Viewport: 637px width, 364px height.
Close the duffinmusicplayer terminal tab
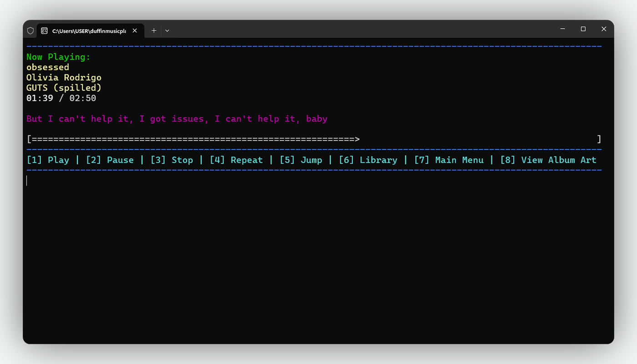tap(135, 30)
